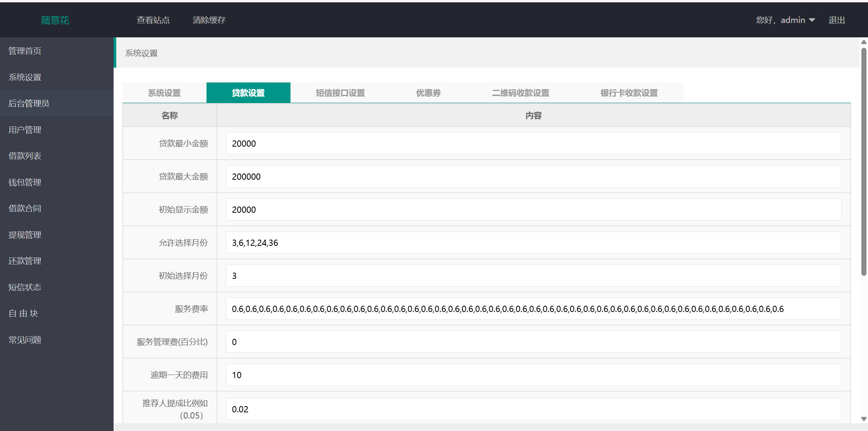Click the scrollbar down arrow
Viewport: 868px width, 431px height.
point(864,419)
